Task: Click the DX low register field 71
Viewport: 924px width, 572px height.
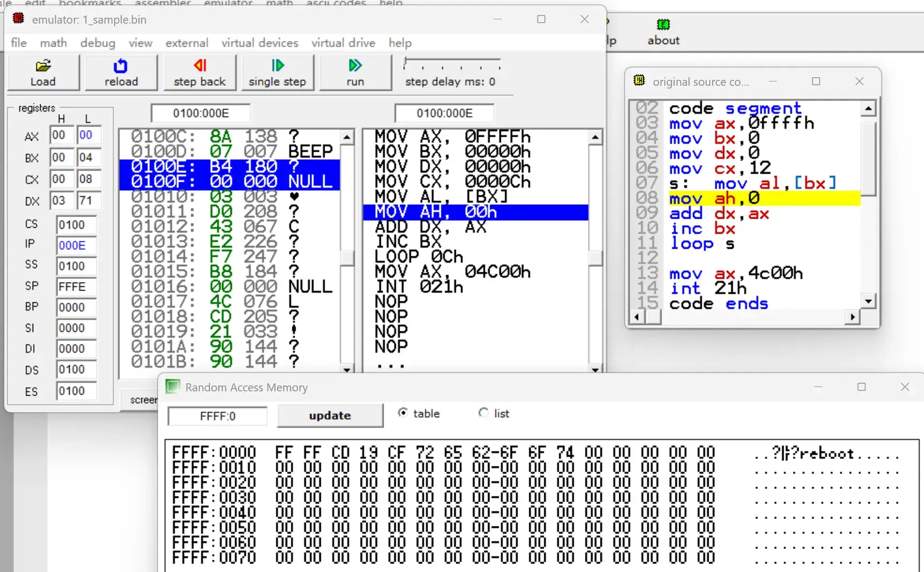Action: [x=88, y=201]
